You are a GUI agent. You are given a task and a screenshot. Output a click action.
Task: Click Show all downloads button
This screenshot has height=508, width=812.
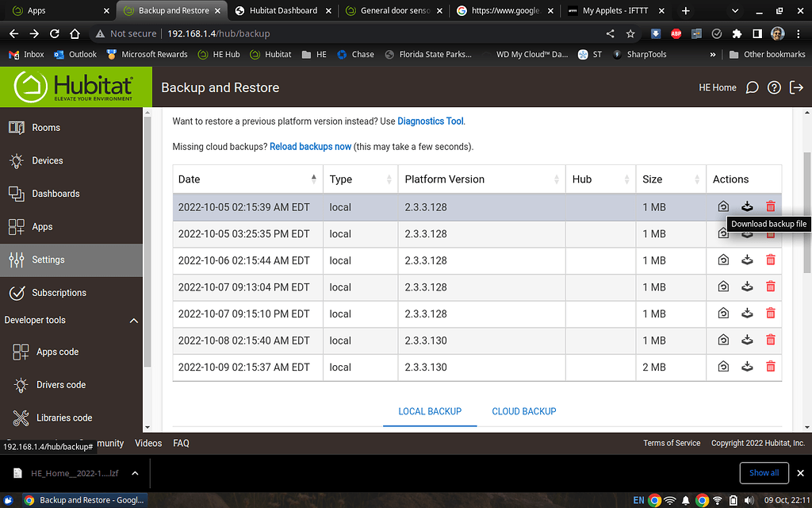tap(764, 473)
